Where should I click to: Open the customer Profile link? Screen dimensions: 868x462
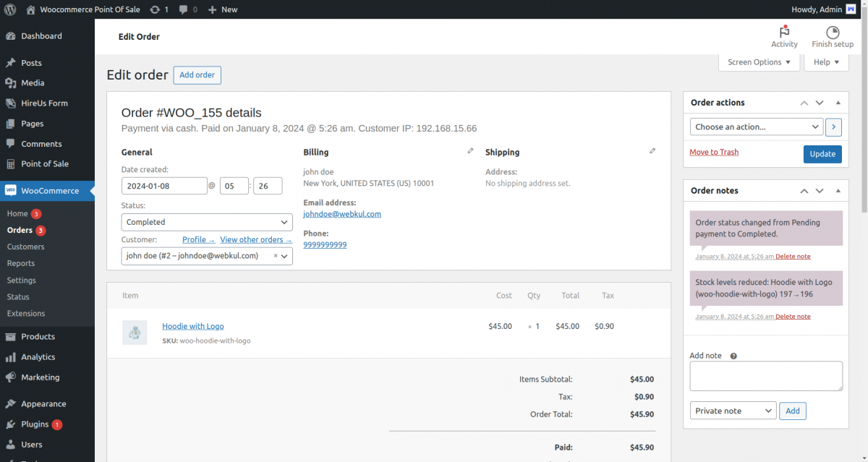pyautogui.click(x=198, y=240)
